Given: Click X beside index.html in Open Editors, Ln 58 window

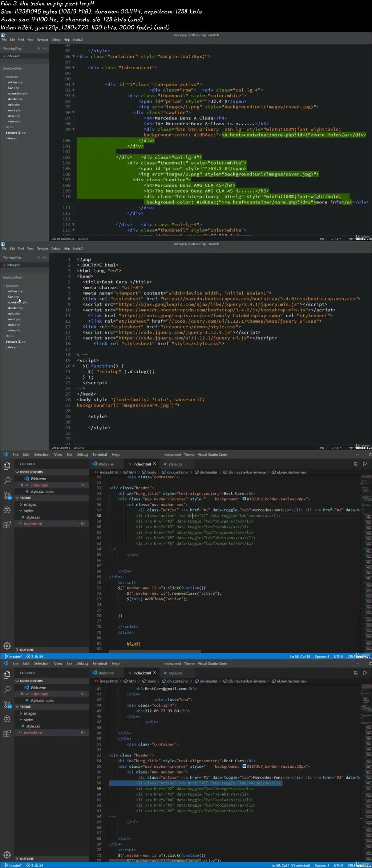Looking at the screenshot, I should coord(22,485).
